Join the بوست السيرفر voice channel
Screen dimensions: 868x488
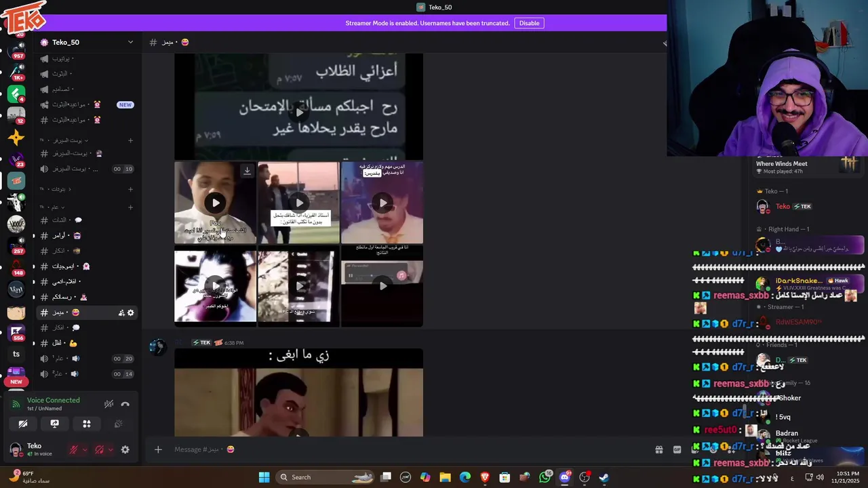click(x=87, y=169)
